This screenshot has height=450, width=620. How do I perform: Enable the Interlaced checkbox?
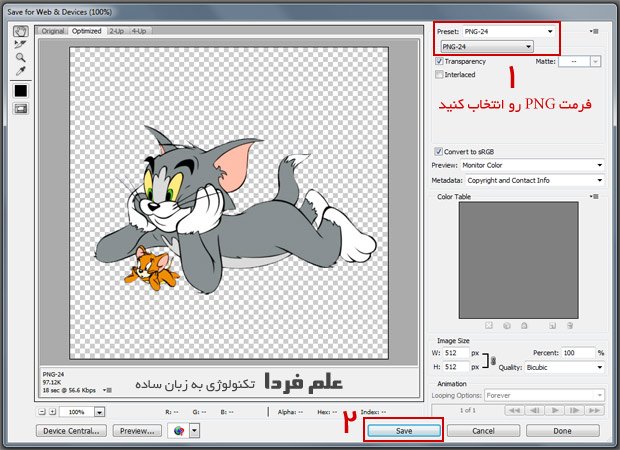(x=440, y=74)
